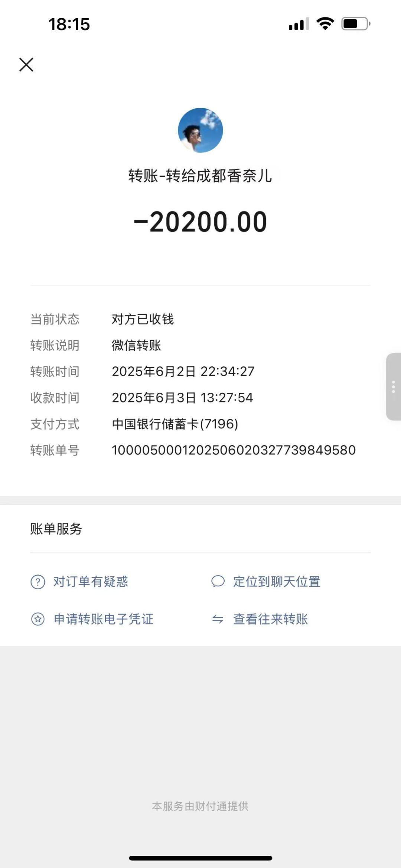Tap the cellular signal bars icon
The image size is (401, 868).
coord(299,24)
